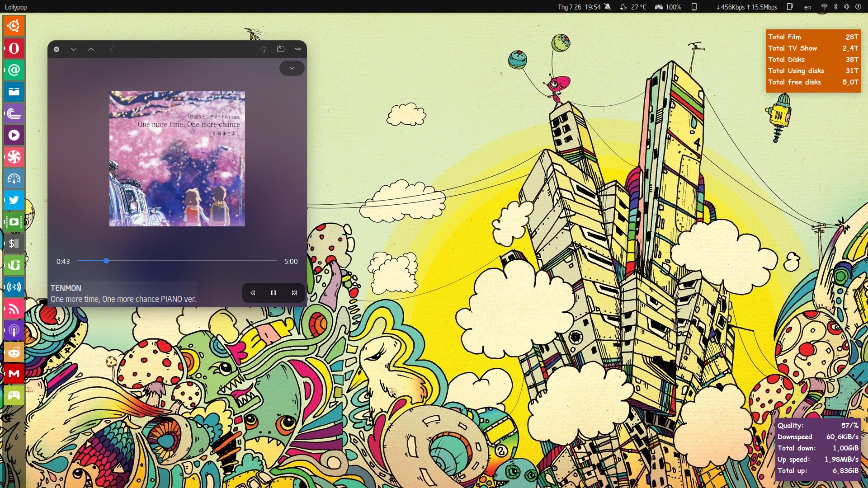Click the up chevron in the player header

91,49
